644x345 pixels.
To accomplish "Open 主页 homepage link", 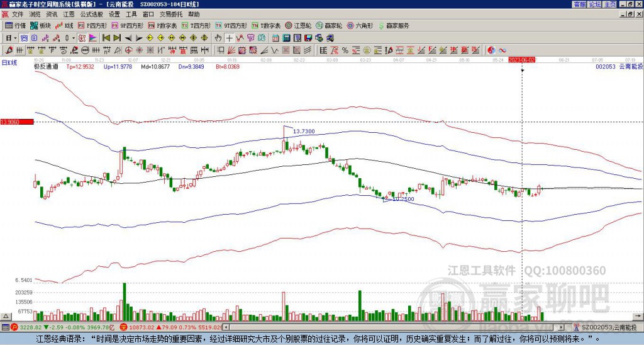I will point(609,4).
